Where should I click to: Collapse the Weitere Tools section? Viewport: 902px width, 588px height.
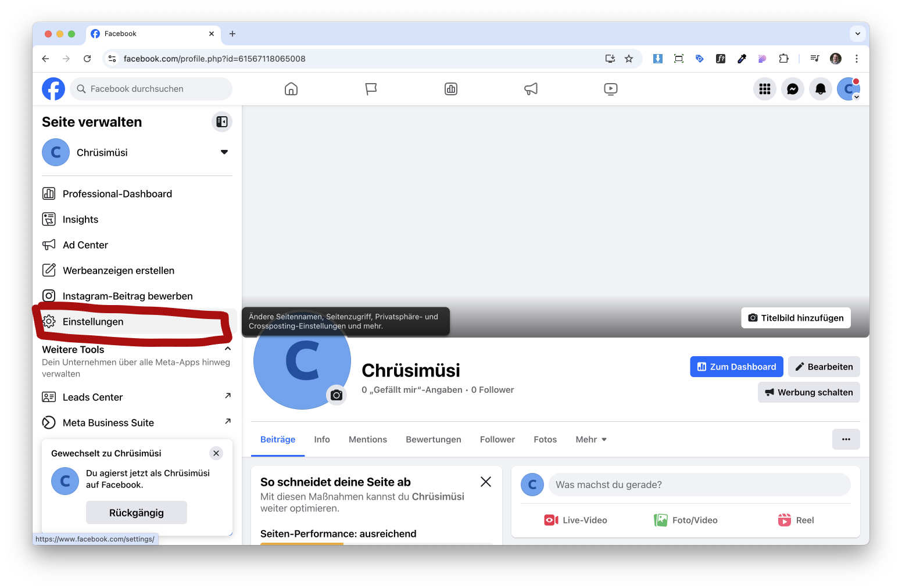227,349
